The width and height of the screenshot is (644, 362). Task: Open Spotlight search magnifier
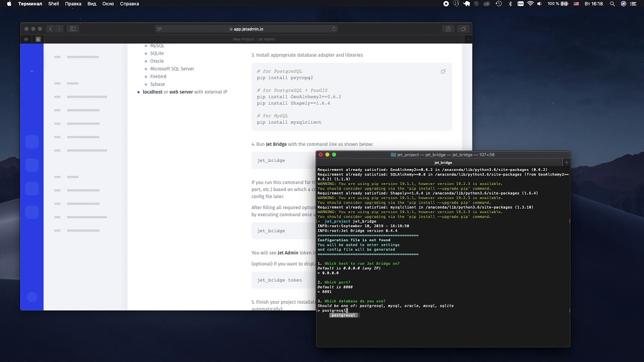612,4
